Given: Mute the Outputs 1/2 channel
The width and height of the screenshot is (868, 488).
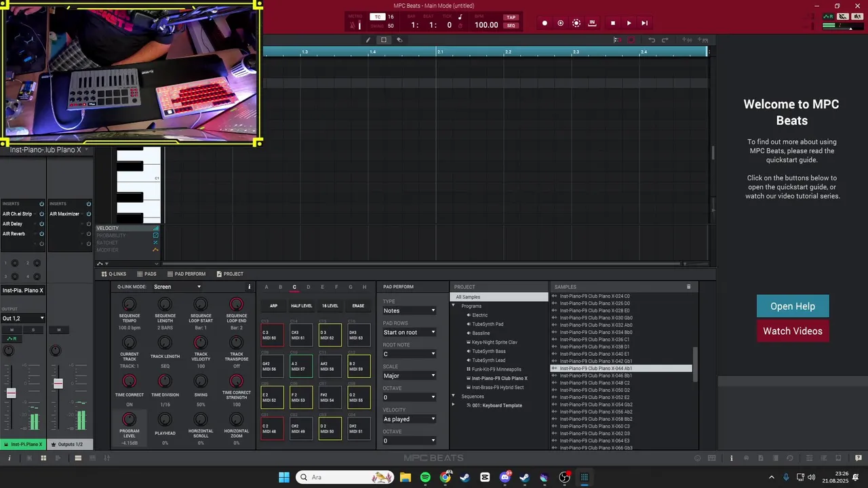Looking at the screenshot, I should click(x=59, y=330).
